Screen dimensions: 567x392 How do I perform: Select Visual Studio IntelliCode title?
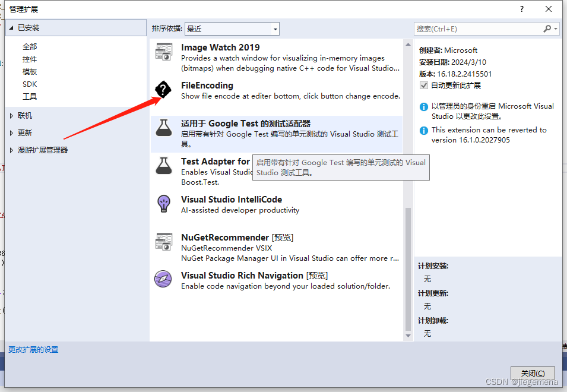(232, 199)
